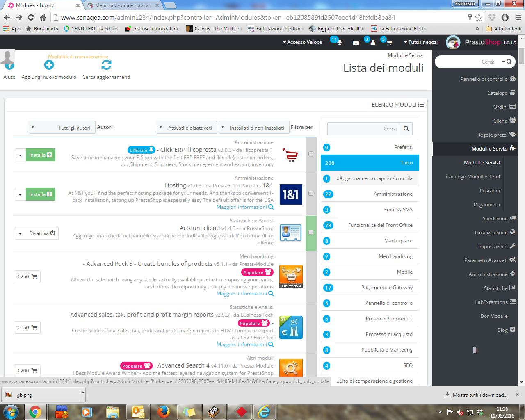Viewport: 525px width, 420px height.
Task: Buy Advanced Pack 5 for €250
Action: [27, 277]
